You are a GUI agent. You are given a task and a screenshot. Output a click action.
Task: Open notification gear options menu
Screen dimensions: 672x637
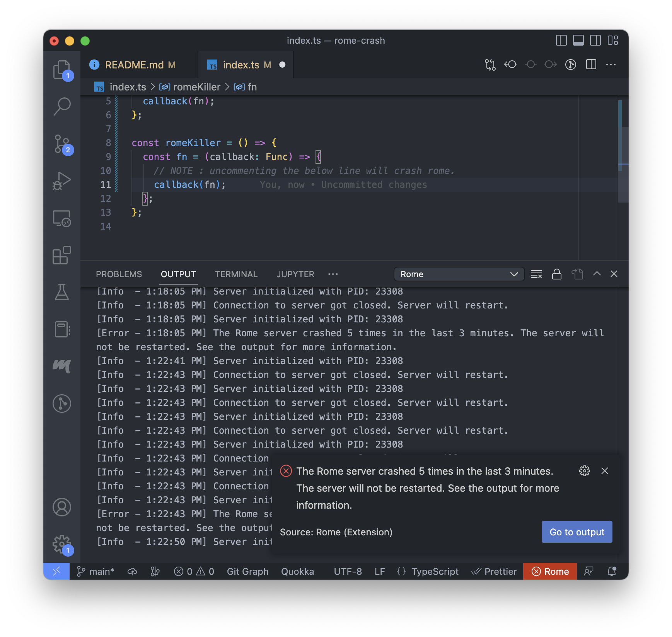585,471
